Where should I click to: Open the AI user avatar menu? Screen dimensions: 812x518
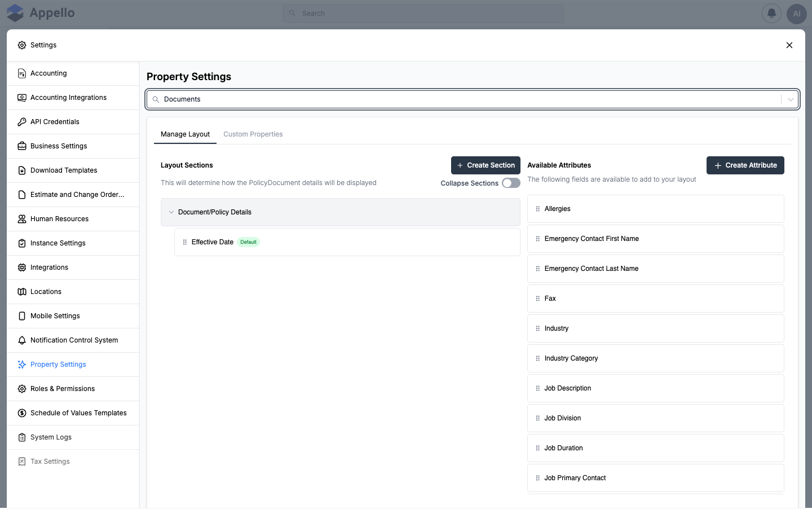pyautogui.click(x=796, y=14)
